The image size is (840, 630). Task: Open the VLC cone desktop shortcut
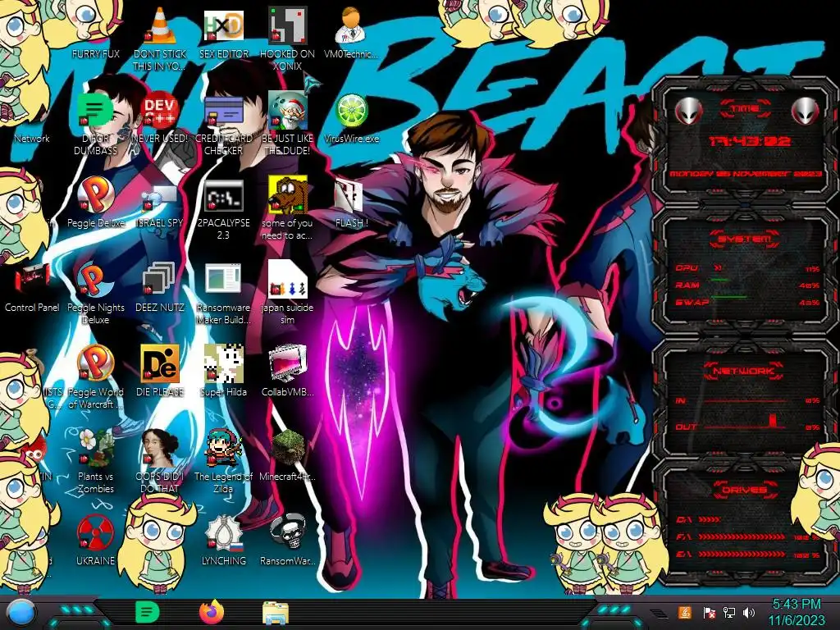(160, 25)
